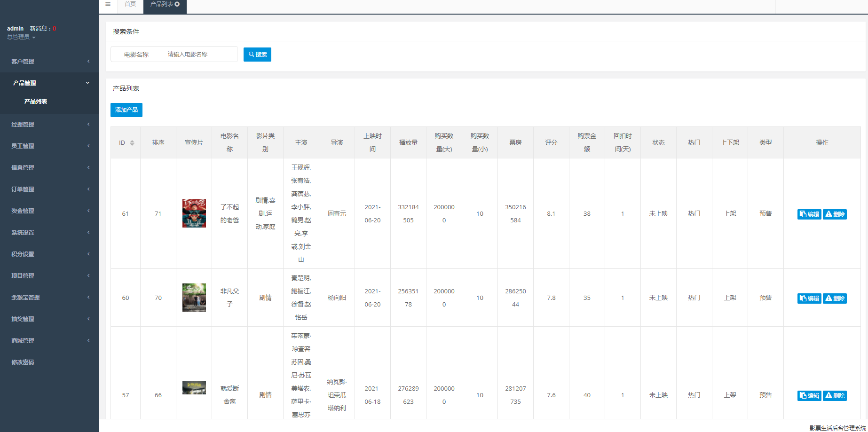Select 产品列表 in the sidebar submenu

pos(36,102)
